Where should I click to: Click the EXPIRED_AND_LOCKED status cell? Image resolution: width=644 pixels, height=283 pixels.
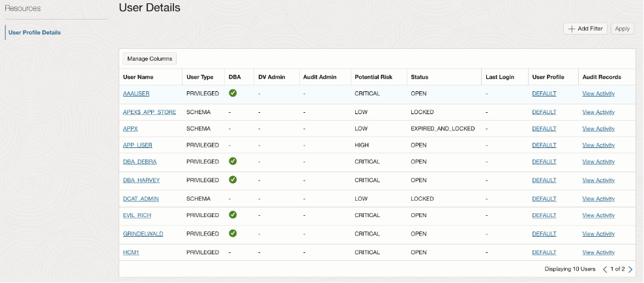443,128
